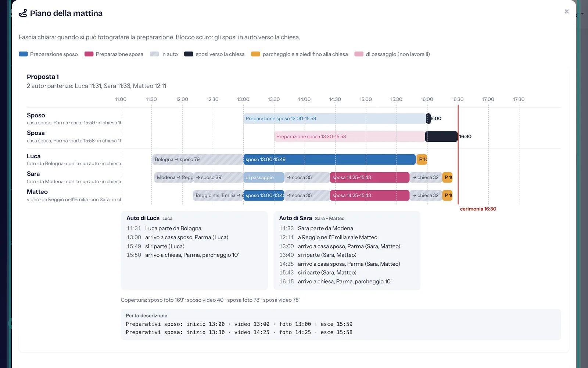The width and height of the screenshot is (588, 368).
Task: Click the light pink 'di passaggio' legend swatch
Action: tap(359, 54)
